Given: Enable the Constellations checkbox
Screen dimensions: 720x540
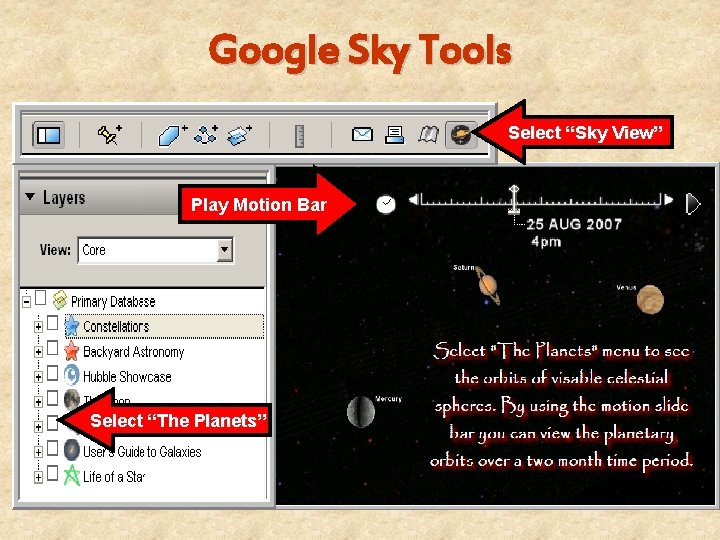Looking at the screenshot, I should pos(53,323).
